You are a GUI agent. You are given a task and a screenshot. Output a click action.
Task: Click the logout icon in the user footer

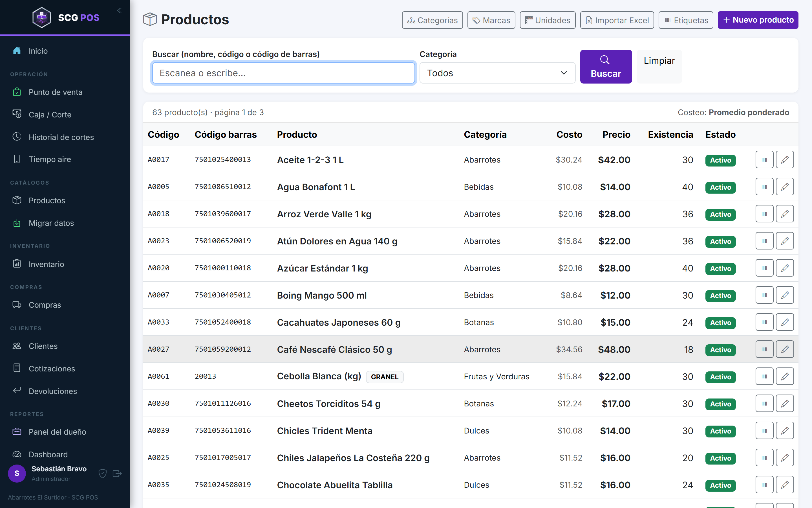pos(117,473)
